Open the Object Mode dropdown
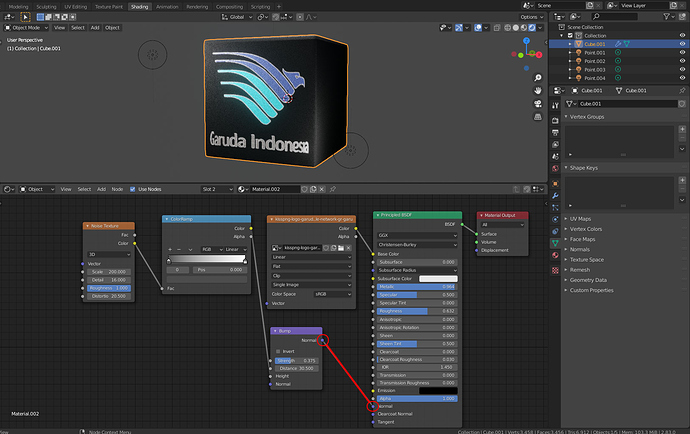The image size is (690, 434). [x=26, y=28]
